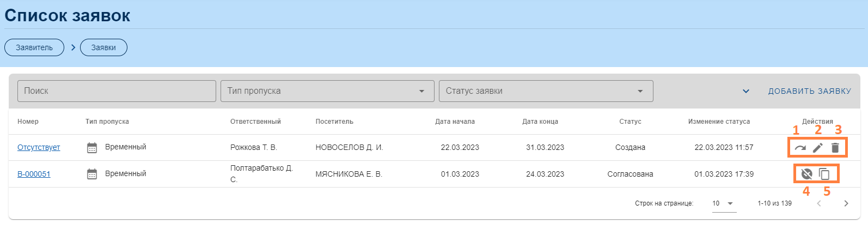Delete the request using the trash icon
This screenshot has width=868, height=229.
[x=835, y=148]
